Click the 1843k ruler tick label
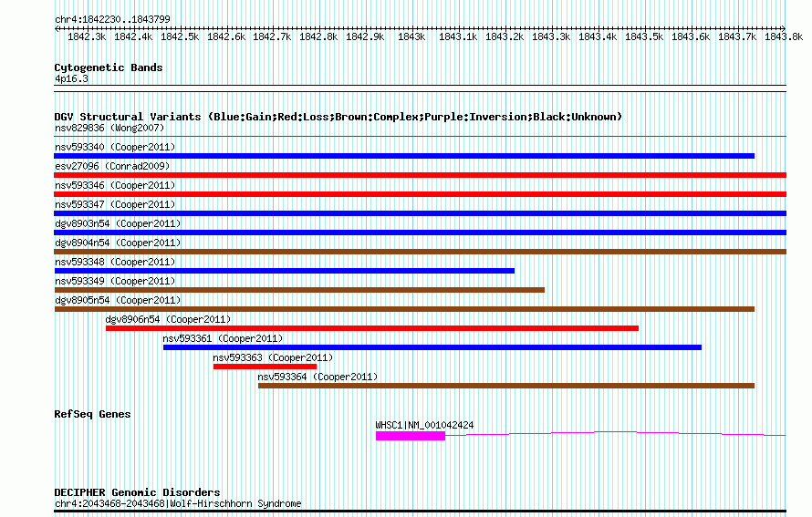The width and height of the screenshot is (812, 517). [x=411, y=36]
